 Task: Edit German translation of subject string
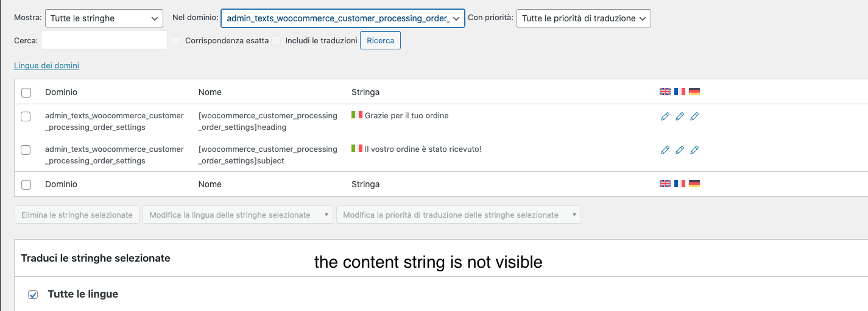[x=694, y=150]
